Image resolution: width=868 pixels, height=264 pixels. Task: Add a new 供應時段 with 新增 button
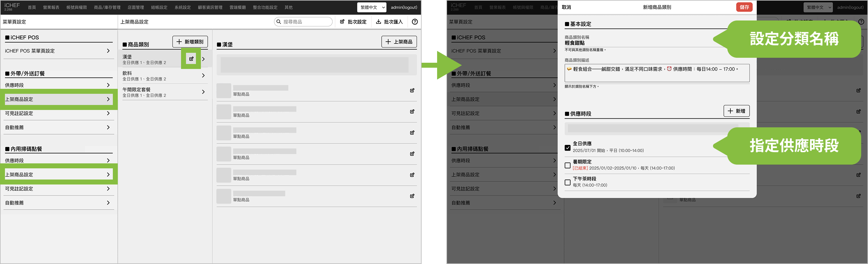point(736,111)
